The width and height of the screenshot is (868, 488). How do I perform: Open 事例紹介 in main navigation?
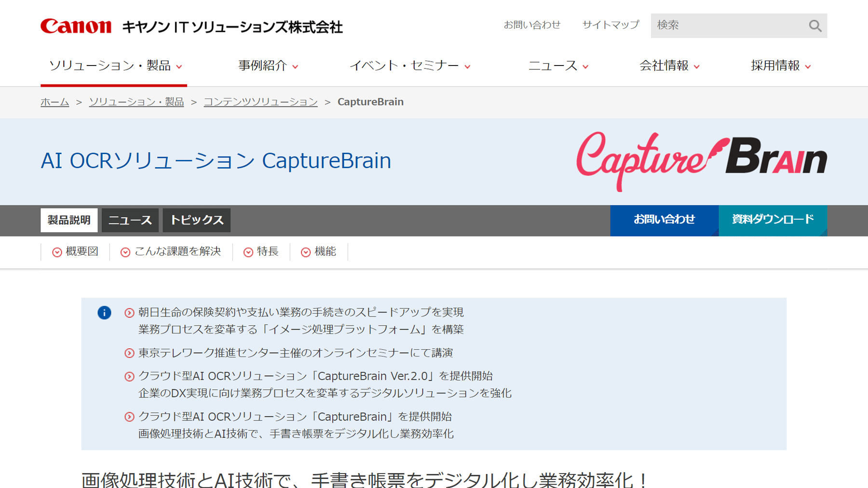[x=263, y=66]
